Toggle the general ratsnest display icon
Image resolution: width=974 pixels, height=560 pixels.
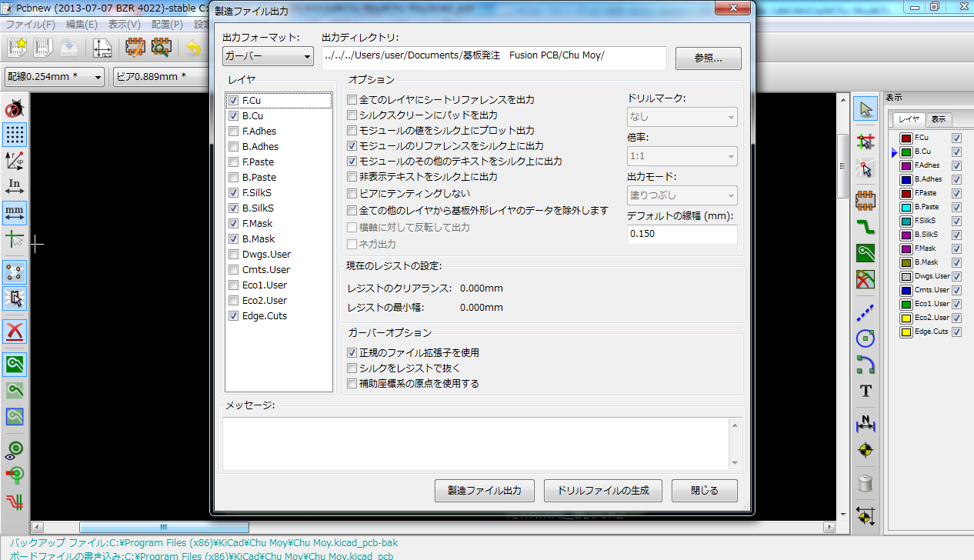[15, 272]
